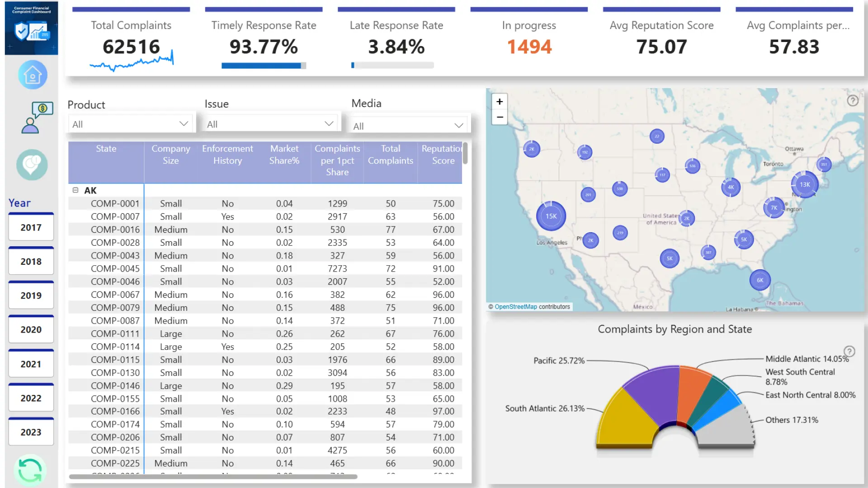This screenshot has width=868, height=488.
Task: Click the green refresh arrows icon
Action: tap(30, 470)
